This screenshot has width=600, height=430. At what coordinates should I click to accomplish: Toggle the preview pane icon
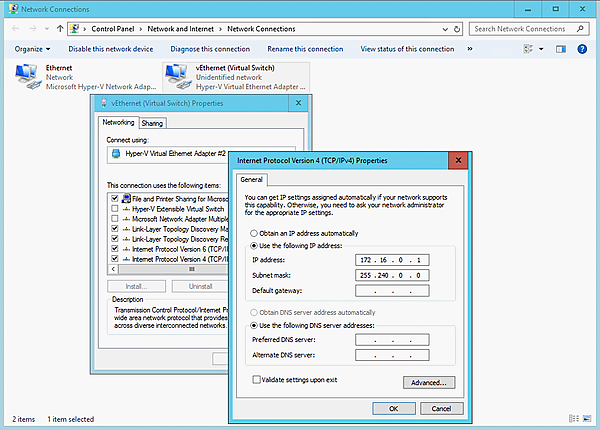tap(561, 48)
